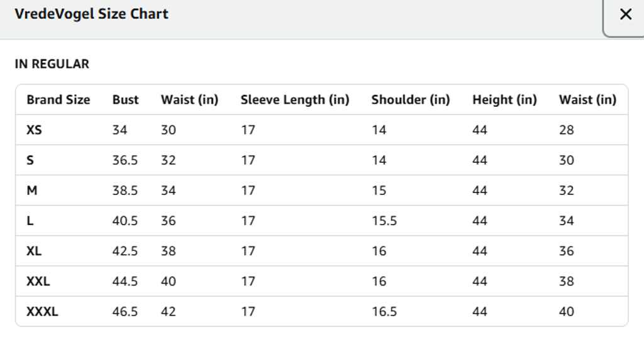Select the Sleeve Length (in) column header

[294, 99]
